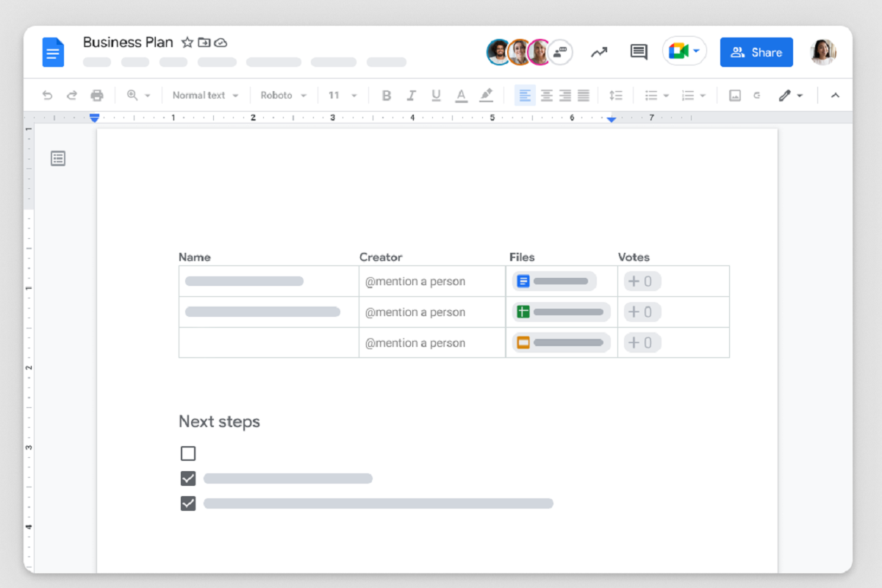Open the highlight color picker

[x=486, y=96]
